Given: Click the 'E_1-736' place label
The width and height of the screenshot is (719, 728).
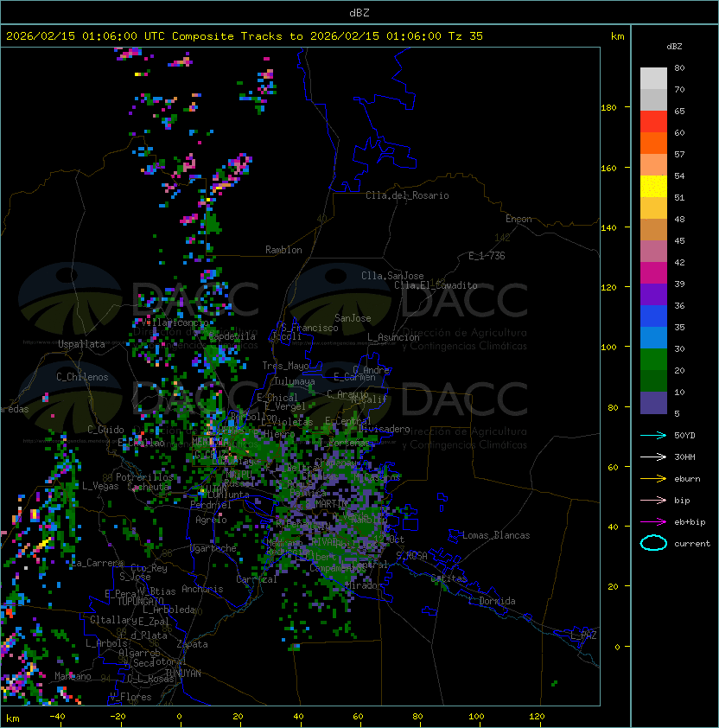Looking at the screenshot, I should click(x=487, y=256).
